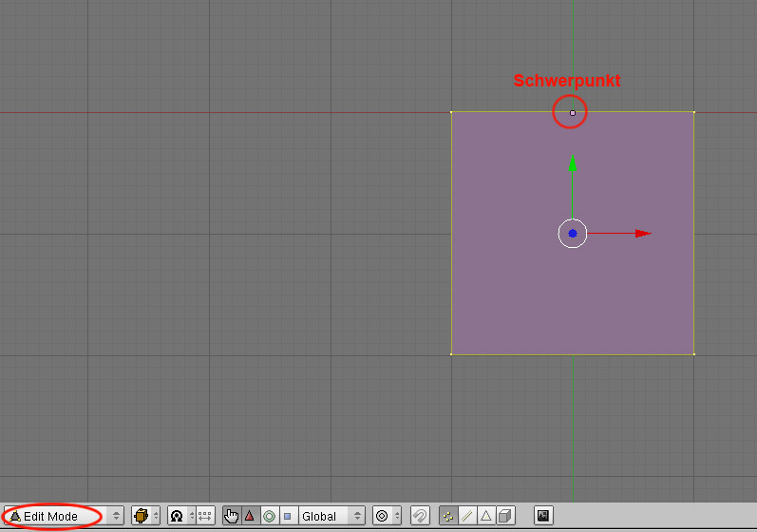Click the white manipulator center circle
This screenshot has width=757, height=532.
[x=573, y=234]
